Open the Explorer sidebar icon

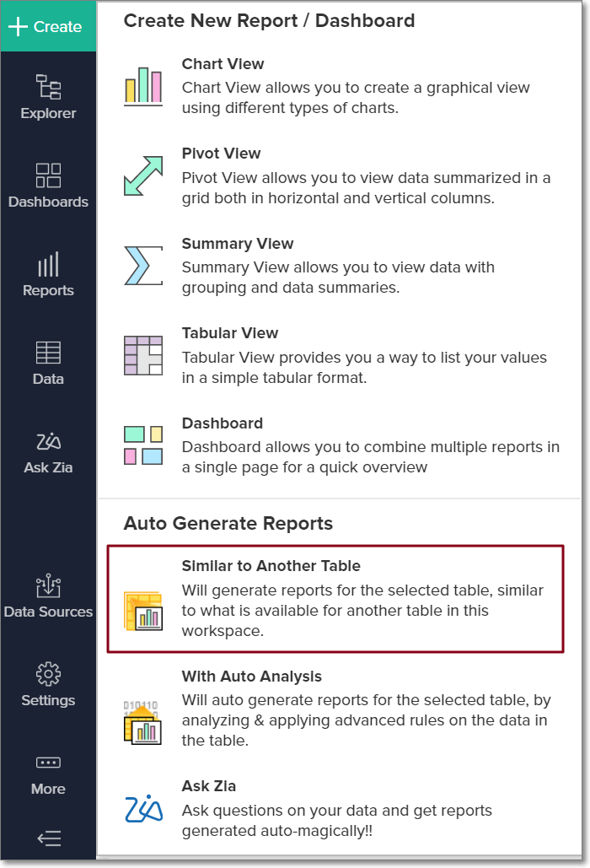[x=49, y=97]
